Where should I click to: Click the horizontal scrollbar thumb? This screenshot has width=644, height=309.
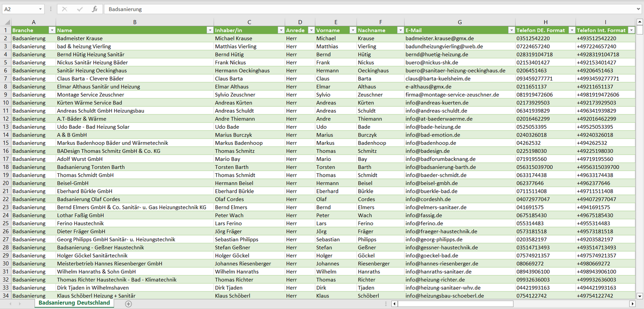pos(455,304)
